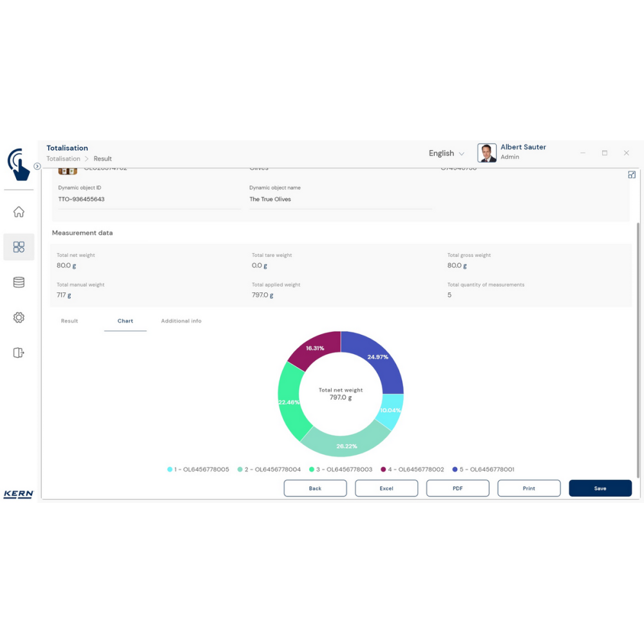The image size is (644, 644).
Task: Select the apps grid sidebar icon
Action: [x=19, y=247]
